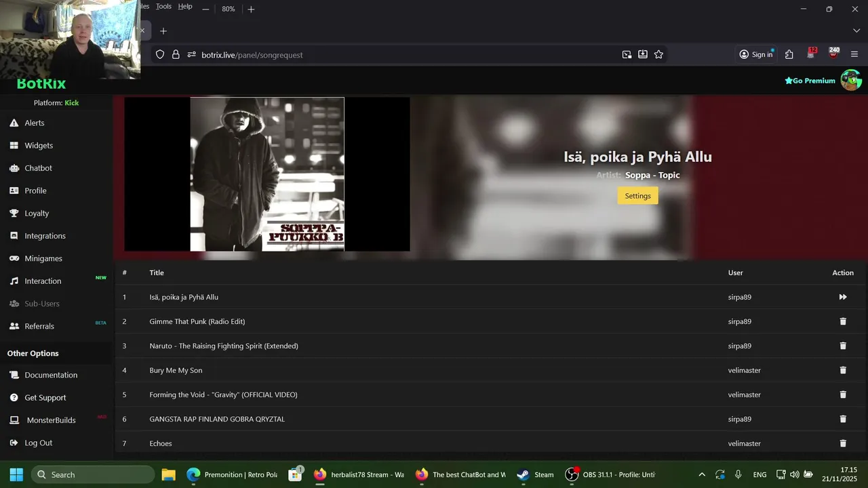Bookmark this page with the star icon
This screenshot has width=868, height=488.
(658, 55)
